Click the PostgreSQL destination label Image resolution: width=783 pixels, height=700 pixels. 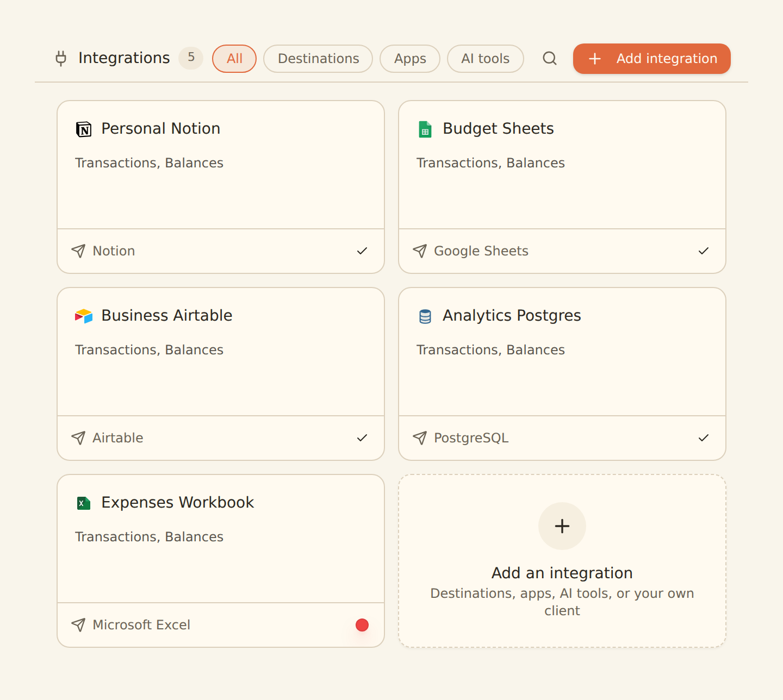pos(471,438)
